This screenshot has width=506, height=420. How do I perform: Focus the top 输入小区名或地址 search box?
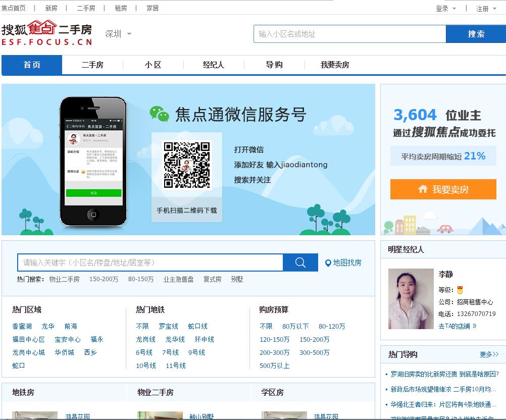click(x=350, y=34)
